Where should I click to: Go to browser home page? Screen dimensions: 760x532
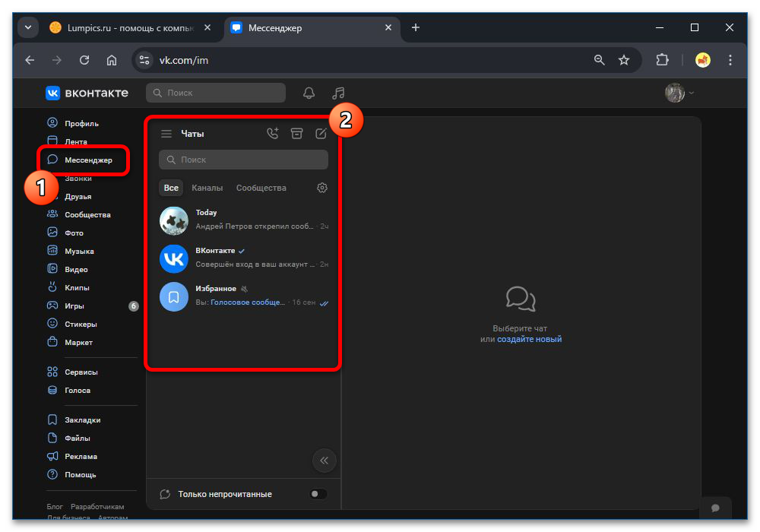112,60
